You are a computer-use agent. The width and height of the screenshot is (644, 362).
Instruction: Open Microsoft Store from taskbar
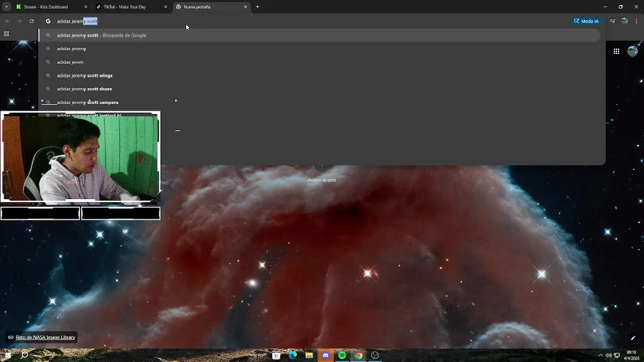coord(276,355)
